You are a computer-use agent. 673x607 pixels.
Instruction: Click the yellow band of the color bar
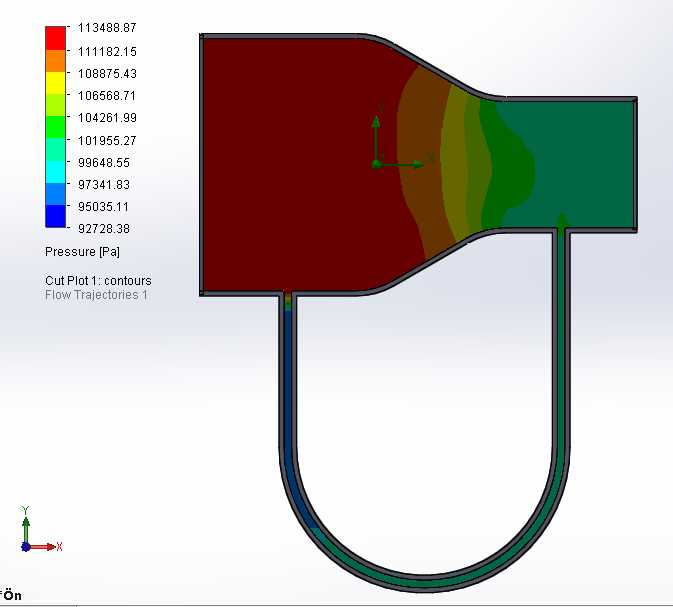[x=55, y=83]
